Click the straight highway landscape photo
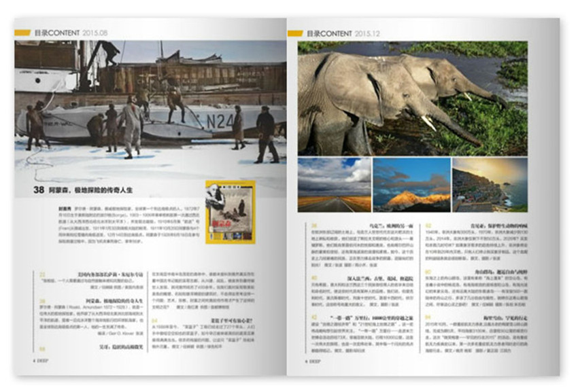 334,184
